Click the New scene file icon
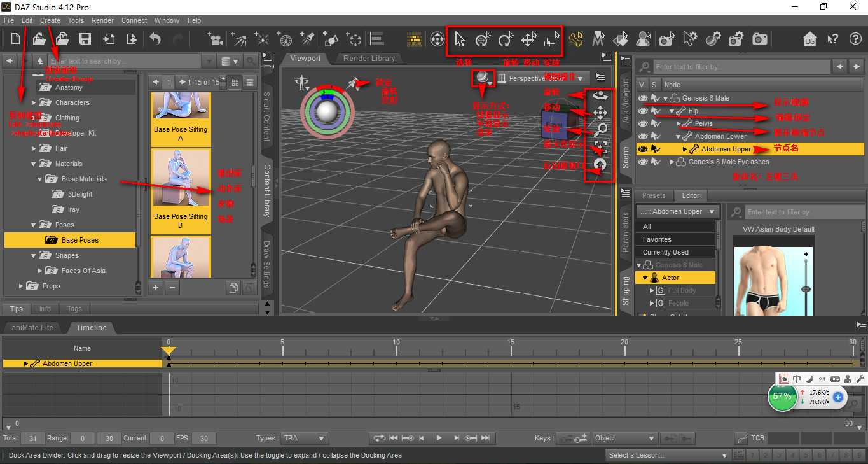The height and width of the screenshot is (464, 868). pos(15,39)
